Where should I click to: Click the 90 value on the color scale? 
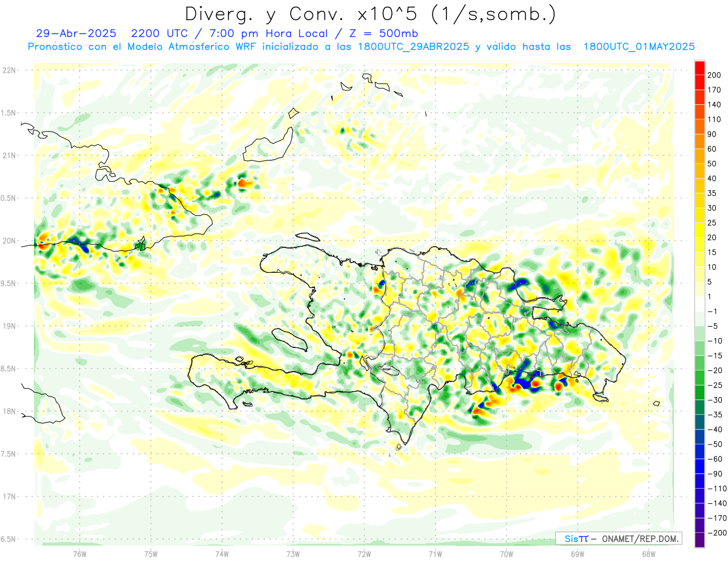pos(712,134)
